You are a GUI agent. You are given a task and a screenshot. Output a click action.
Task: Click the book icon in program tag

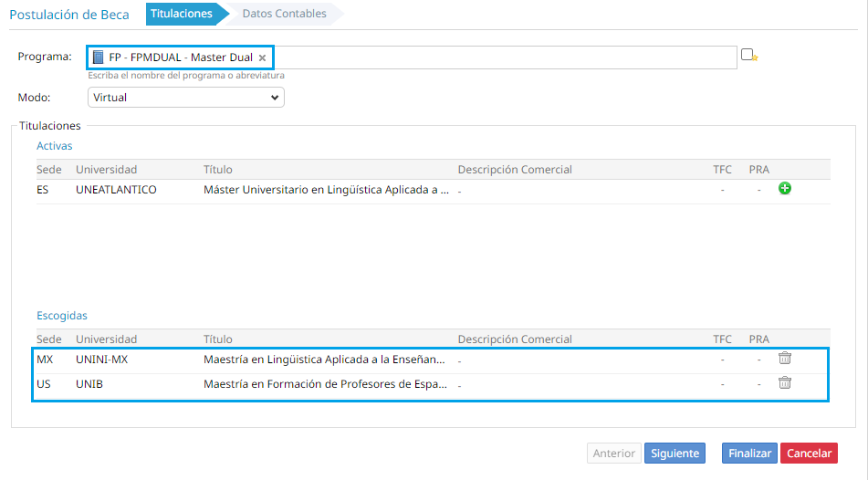pyautogui.click(x=99, y=57)
